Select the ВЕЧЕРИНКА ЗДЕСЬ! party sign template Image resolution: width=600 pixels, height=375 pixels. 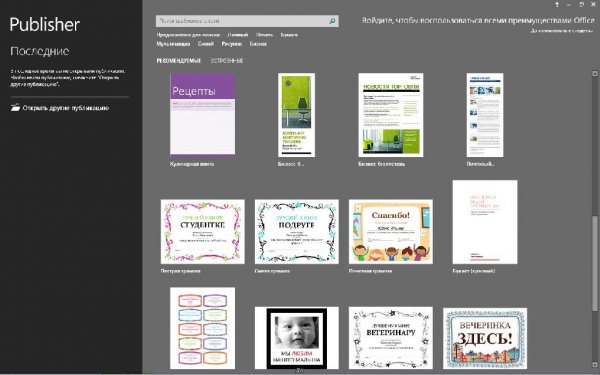click(x=485, y=339)
